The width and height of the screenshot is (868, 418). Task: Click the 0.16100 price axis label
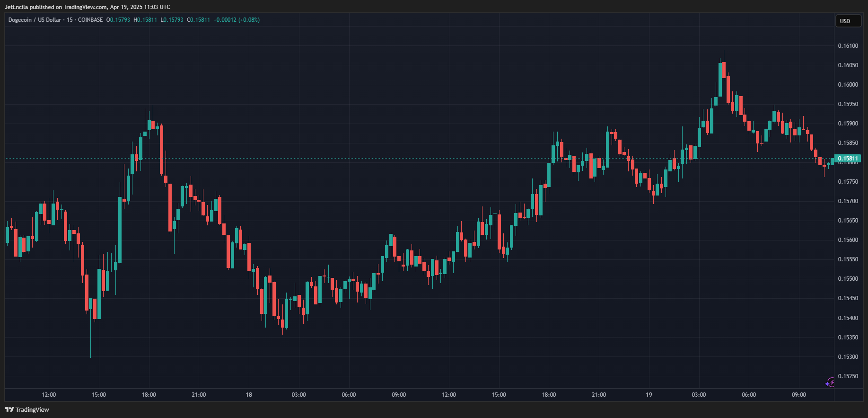point(848,46)
